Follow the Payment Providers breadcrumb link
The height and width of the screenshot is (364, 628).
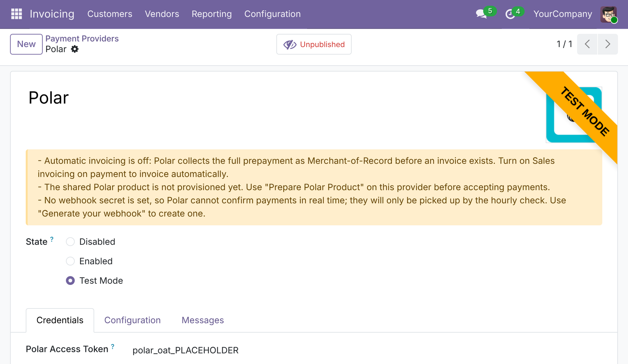(82, 39)
